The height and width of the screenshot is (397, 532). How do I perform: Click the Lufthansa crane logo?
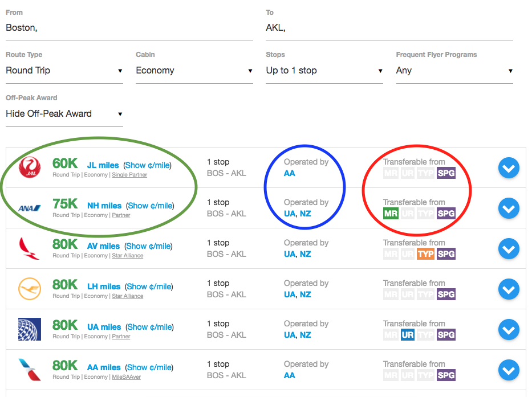(30, 289)
